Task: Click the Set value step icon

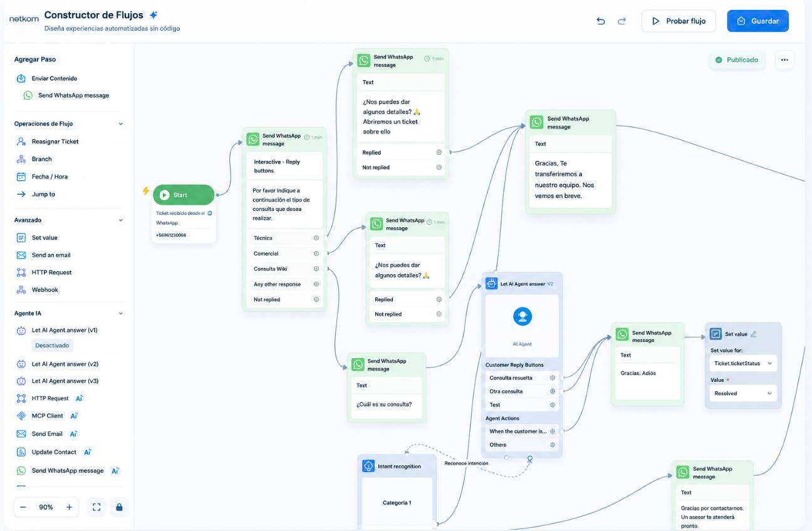Action: (x=21, y=238)
